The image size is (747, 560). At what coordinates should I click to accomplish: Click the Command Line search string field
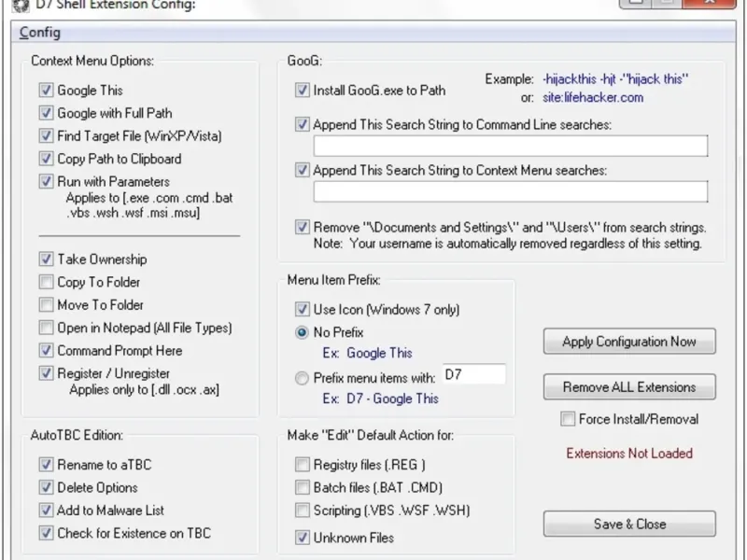(510, 146)
